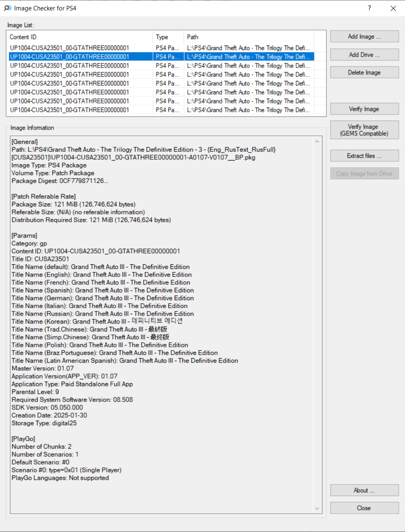Click the 'Title Name (English)' line
The image size is (405, 532).
coord(102,275)
